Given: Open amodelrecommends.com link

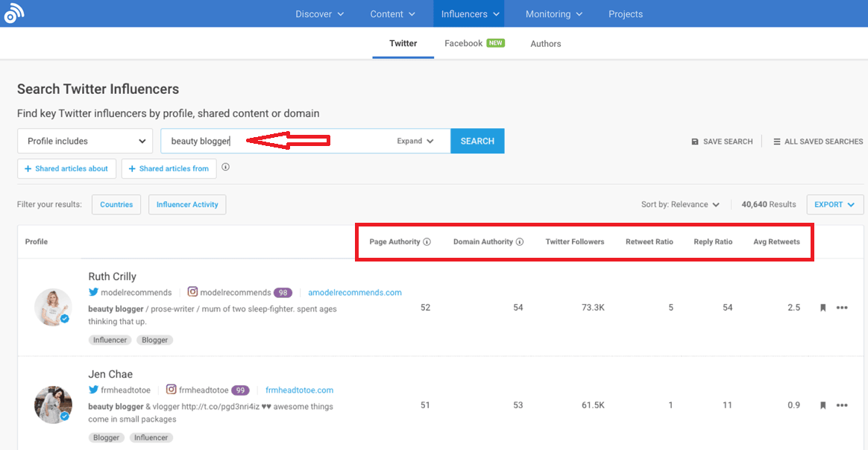Looking at the screenshot, I should [x=355, y=293].
